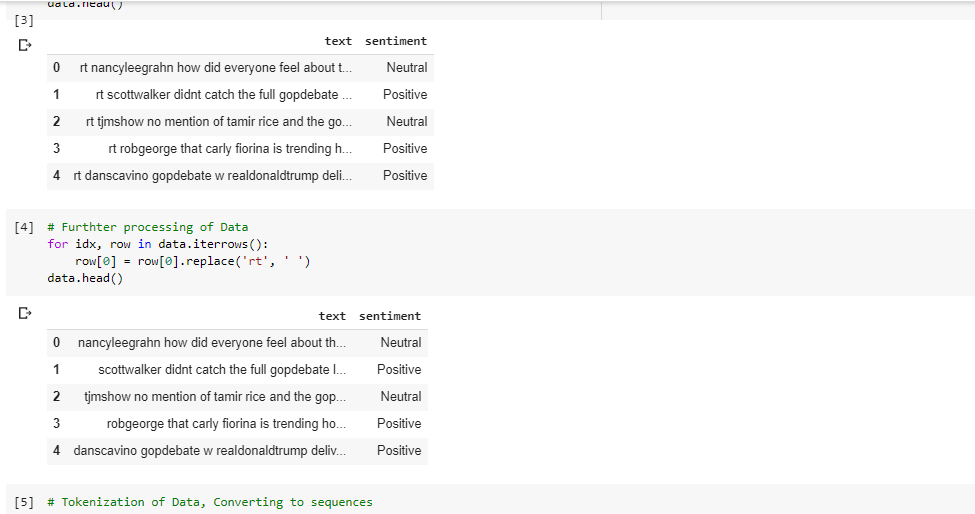Click 'rt scottwalker didnt catch' cell

pos(224,94)
